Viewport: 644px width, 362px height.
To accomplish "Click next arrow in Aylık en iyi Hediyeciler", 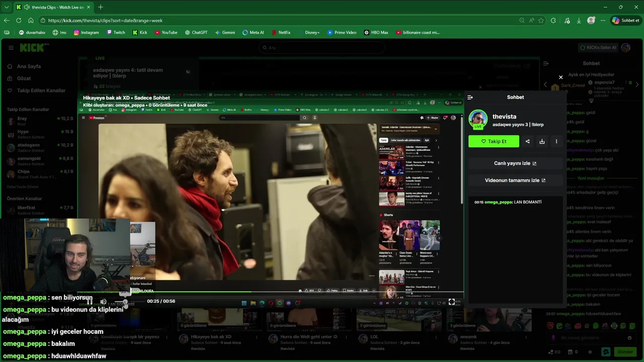I will [x=637, y=84].
